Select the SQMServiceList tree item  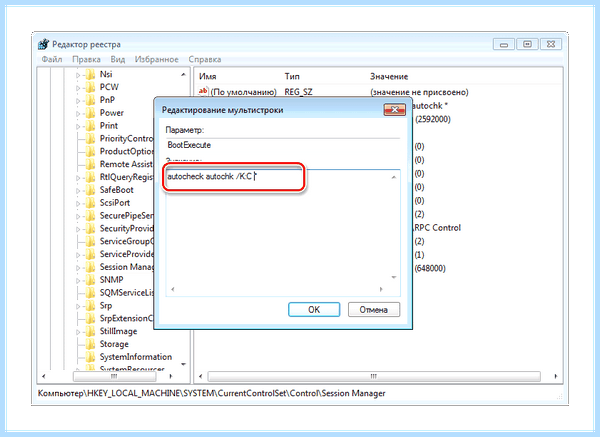point(126,293)
